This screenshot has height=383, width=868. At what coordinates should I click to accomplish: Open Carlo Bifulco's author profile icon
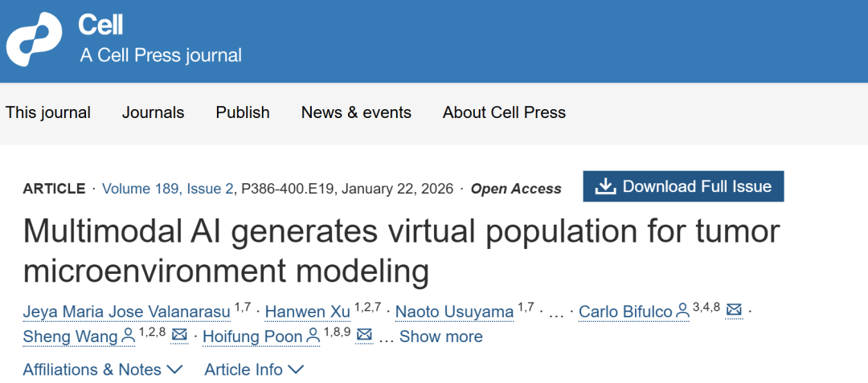(x=682, y=312)
